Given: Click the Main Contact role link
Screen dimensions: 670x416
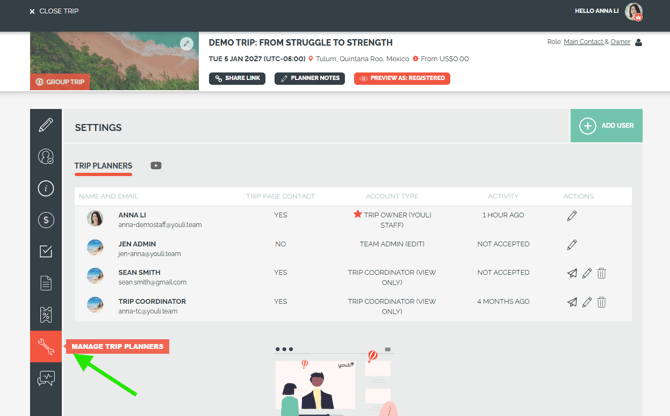Looking at the screenshot, I should point(584,42).
